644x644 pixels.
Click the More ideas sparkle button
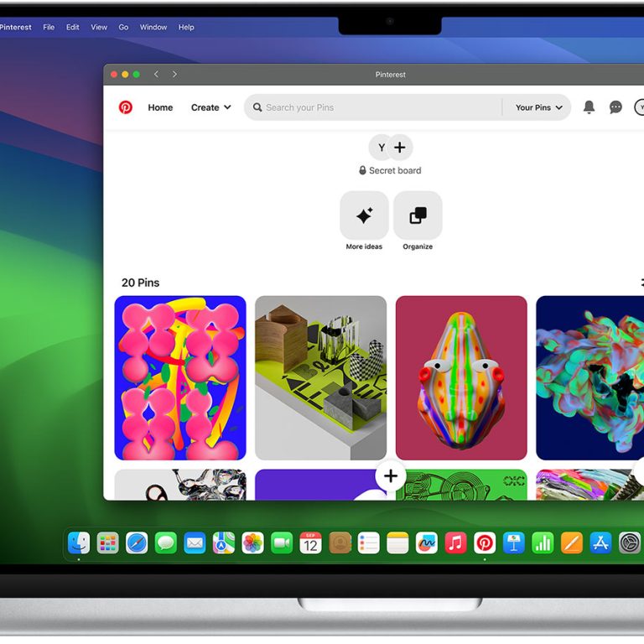click(x=364, y=216)
